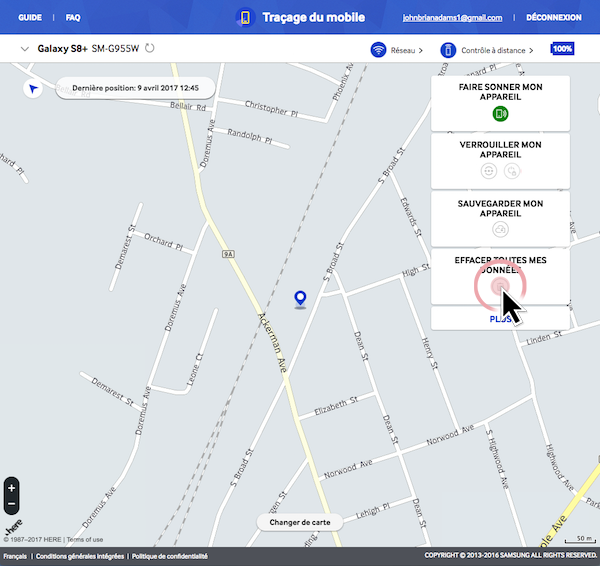This screenshot has height=566, width=600.
Task: Click the Contrôle à distance phone icon
Action: tap(448, 50)
